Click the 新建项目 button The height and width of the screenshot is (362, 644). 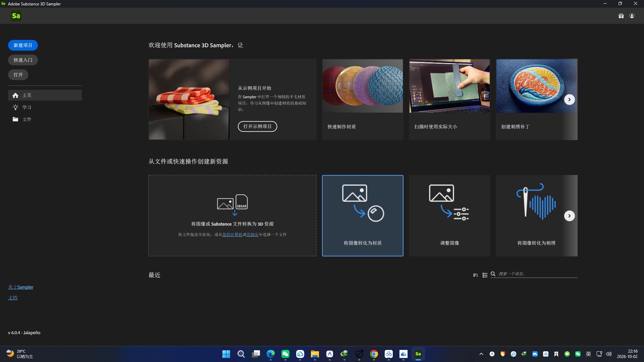pyautogui.click(x=23, y=45)
